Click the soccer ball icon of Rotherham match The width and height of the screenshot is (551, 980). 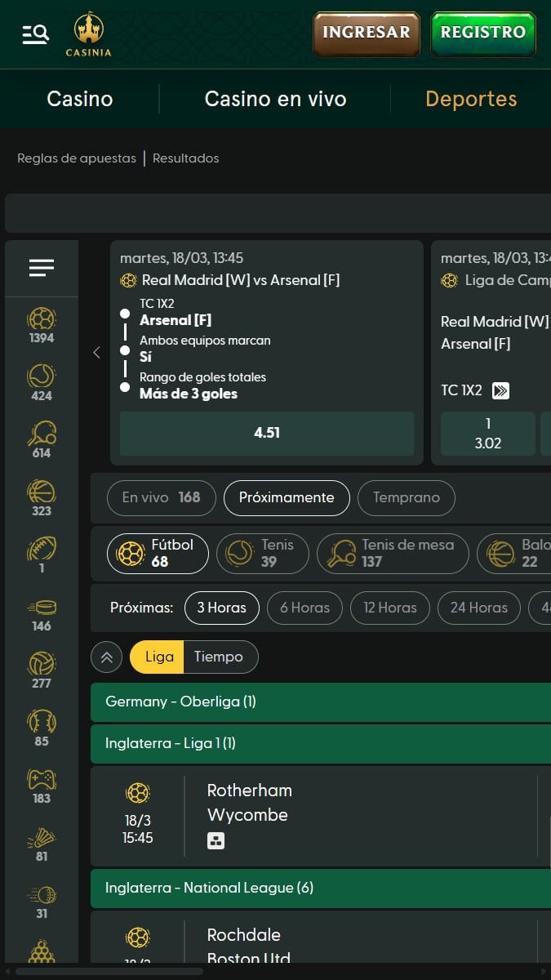point(138,793)
